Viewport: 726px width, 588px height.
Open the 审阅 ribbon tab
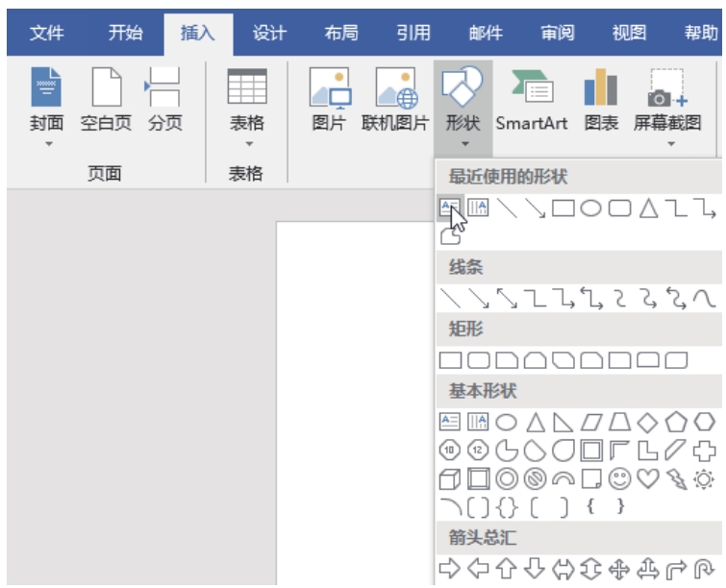pos(558,33)
